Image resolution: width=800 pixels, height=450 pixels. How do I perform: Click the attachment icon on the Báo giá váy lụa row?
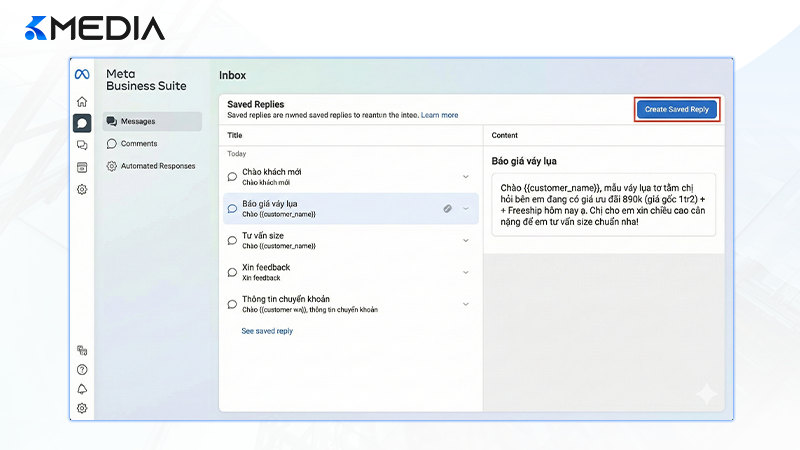447,208
